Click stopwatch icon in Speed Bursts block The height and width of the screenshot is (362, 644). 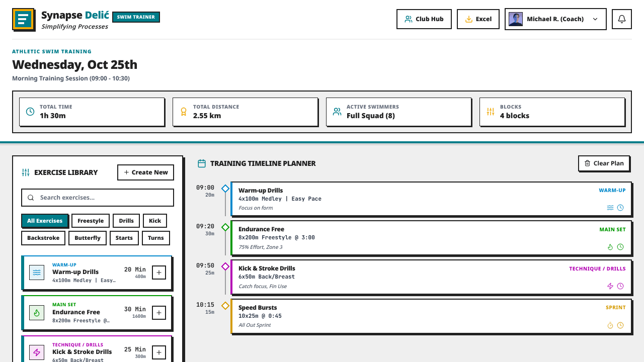point(610,325)
